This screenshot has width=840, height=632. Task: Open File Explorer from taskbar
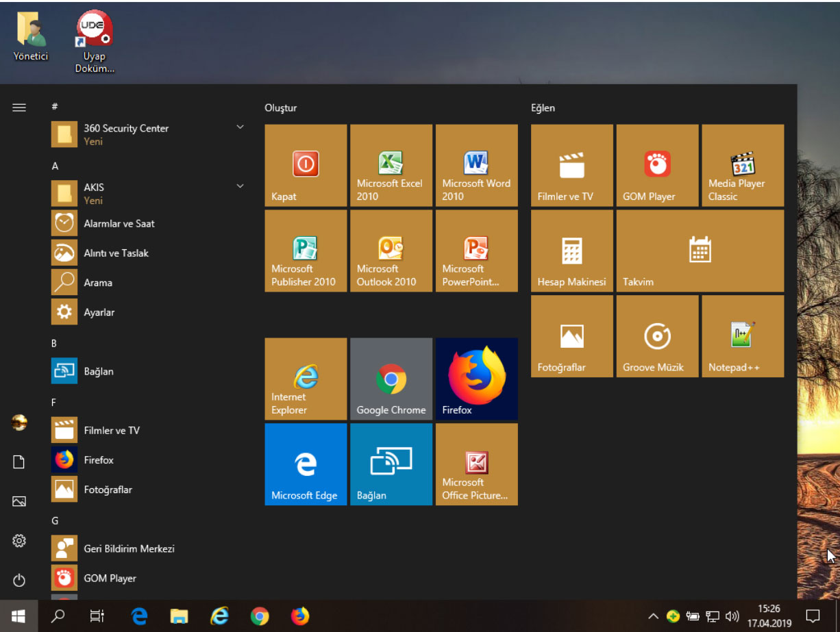point(179,616)
